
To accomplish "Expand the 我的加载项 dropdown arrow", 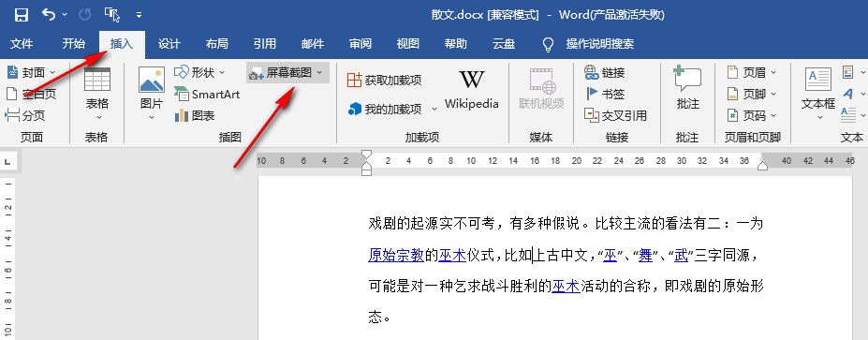I will 434,109.
